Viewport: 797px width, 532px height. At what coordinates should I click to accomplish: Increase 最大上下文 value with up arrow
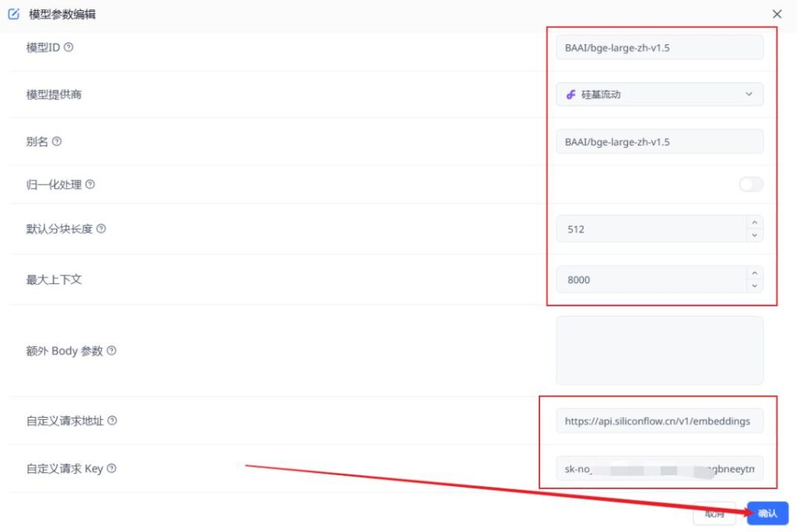[753, 273]
